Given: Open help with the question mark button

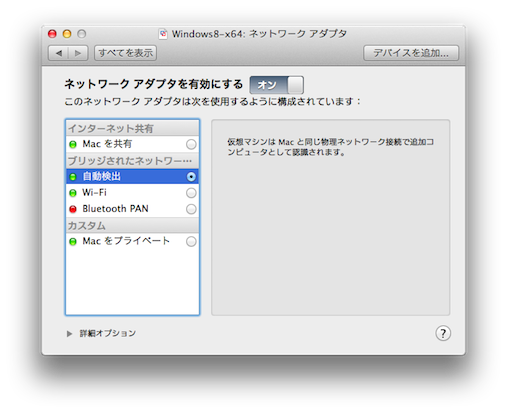Looking at the screenshot, I should tap(443, 333).
